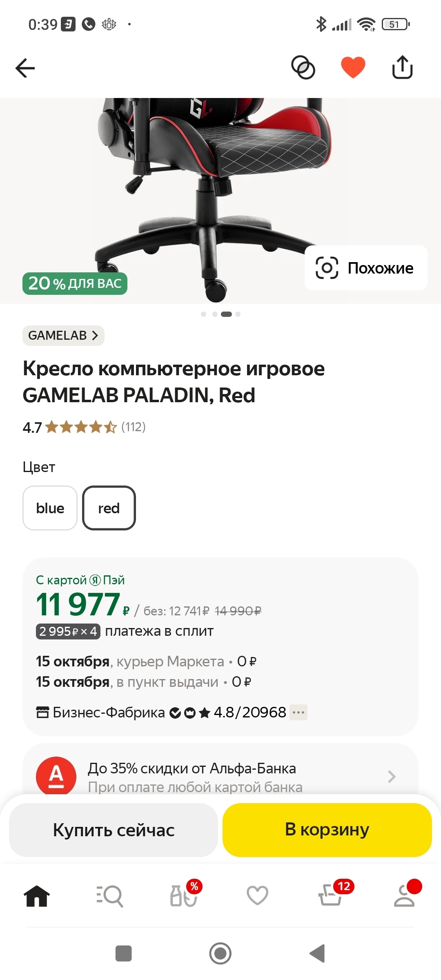Tap the back arrow icon
The width and height of the screenshot is (441, 980).
(x=25, y=68)
